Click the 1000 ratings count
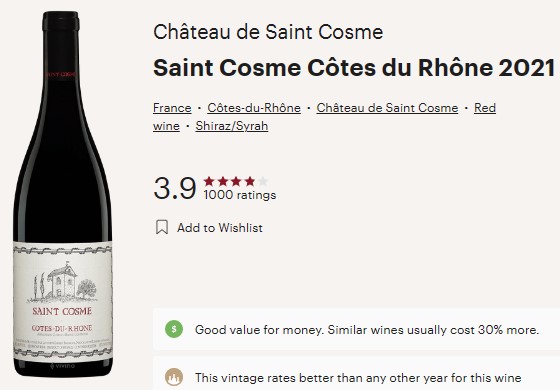The height and width of the screenshot is (390, 560). (240, 195)
